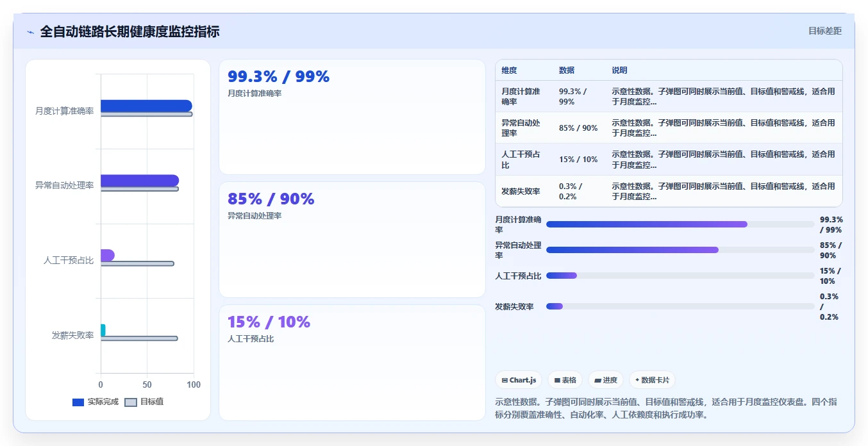Image resolution: width=868 pixels, height=446 pixels.
Task: Toggle the 实际完成 blue legend swatch
Action: click(78, 402)
